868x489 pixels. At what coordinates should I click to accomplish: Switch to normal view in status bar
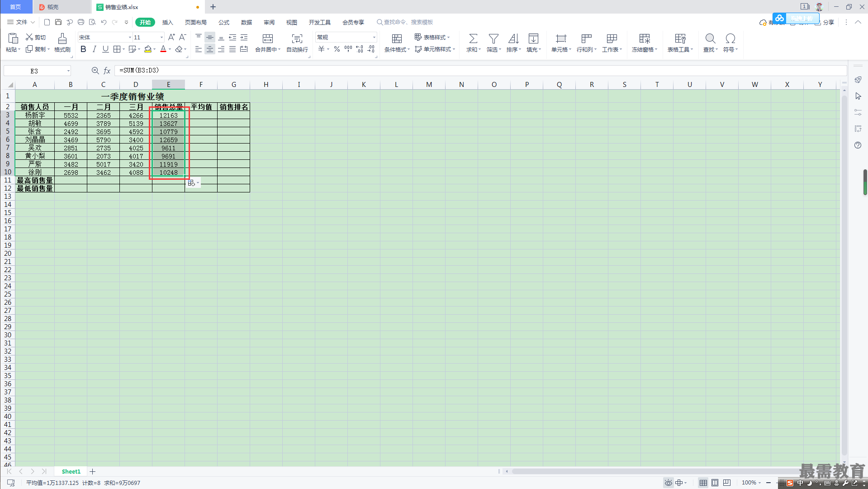click(703, 483)
